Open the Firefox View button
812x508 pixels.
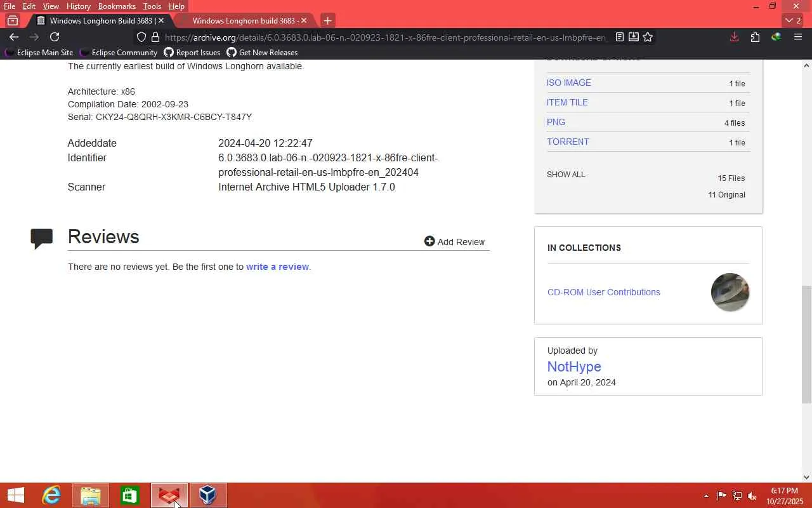13,20
